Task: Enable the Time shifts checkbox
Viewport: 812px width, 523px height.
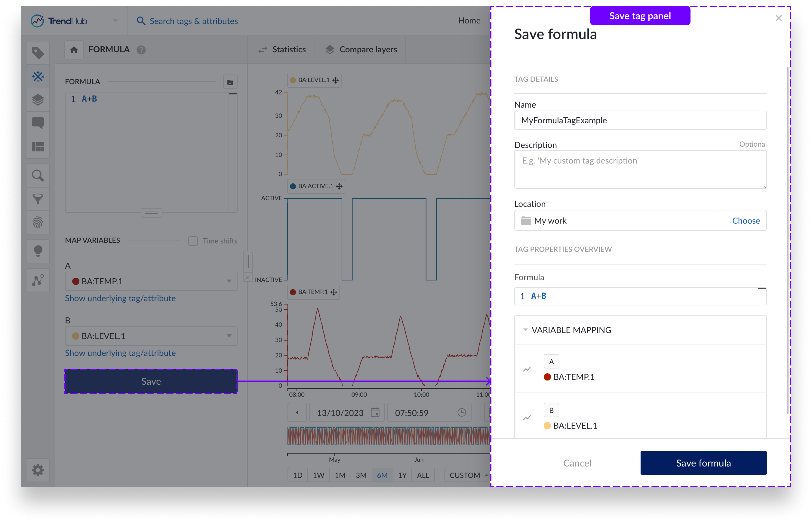Action: tap(193, 241)
